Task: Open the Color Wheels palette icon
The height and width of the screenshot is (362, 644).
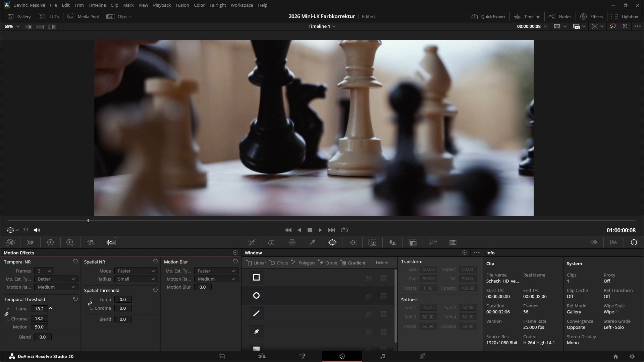Action: click(50, 242)
